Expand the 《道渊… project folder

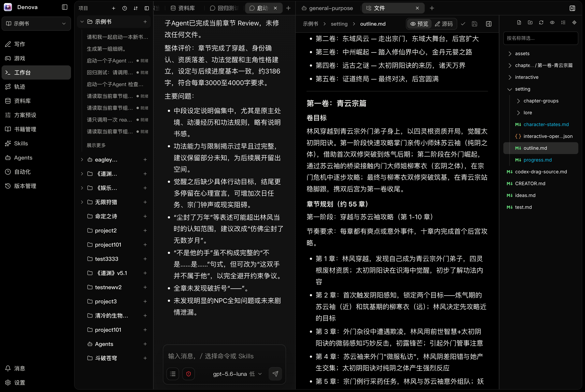click(x=82, y=174)
